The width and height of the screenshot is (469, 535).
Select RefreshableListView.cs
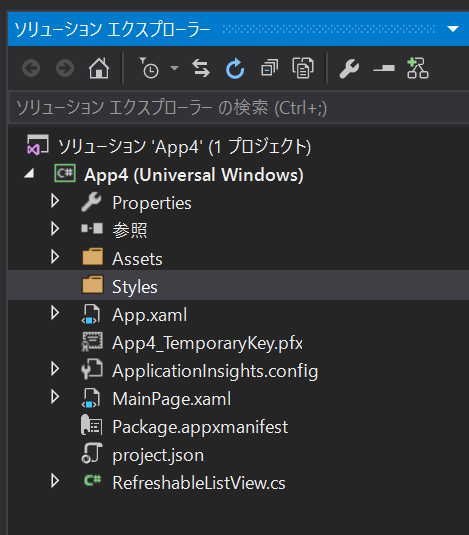199,483
